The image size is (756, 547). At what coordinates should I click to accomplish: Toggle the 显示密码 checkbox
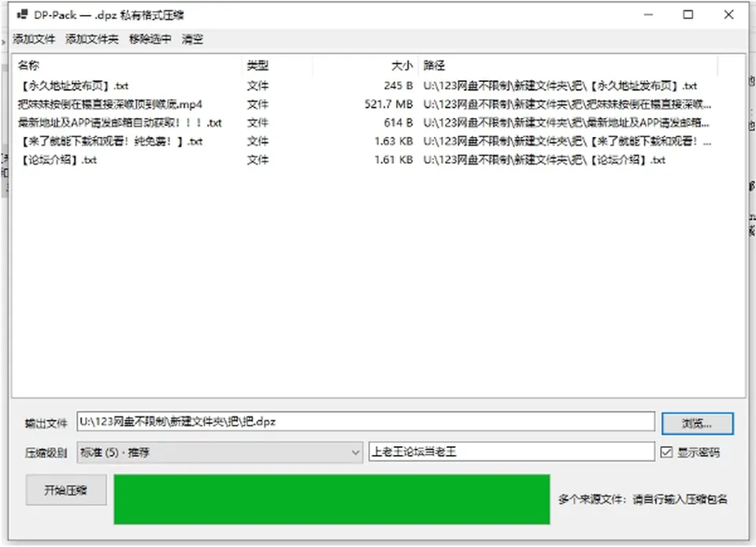(666, 452)
